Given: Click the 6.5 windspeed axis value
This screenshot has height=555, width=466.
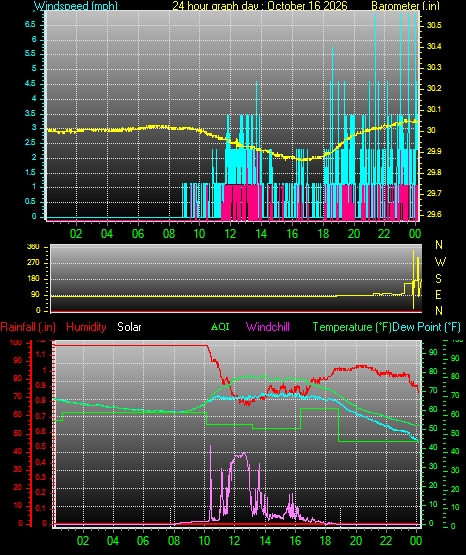Looking at the screenshot, I should coord(30,24).
